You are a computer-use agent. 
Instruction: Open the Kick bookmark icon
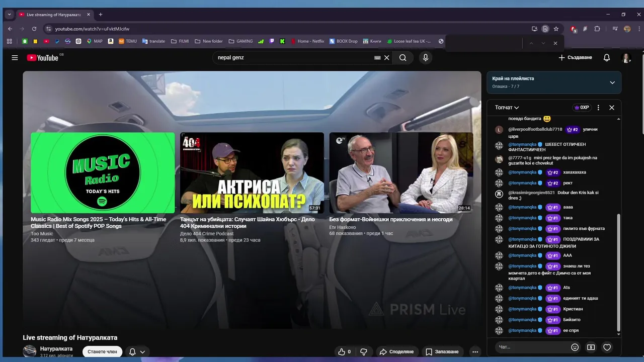coord(282,41)
